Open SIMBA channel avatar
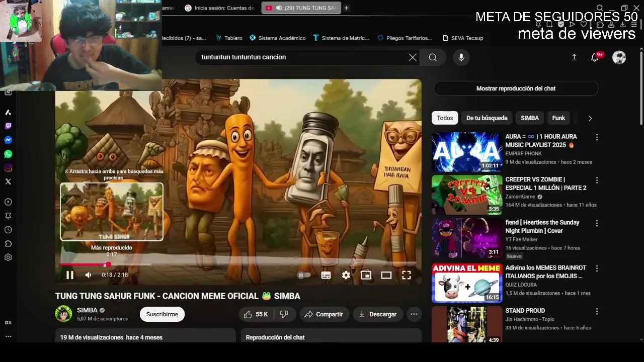 click(x=63, y=314)
